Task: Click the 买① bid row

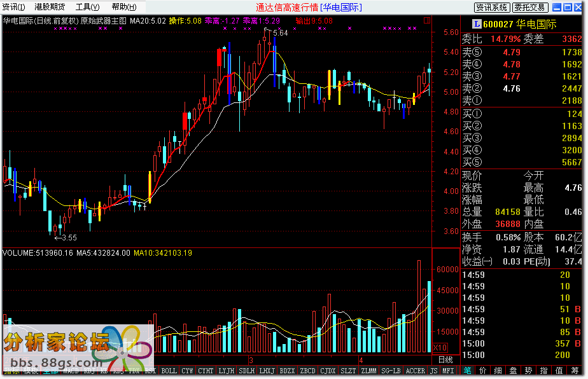Action: pos(522,114)
